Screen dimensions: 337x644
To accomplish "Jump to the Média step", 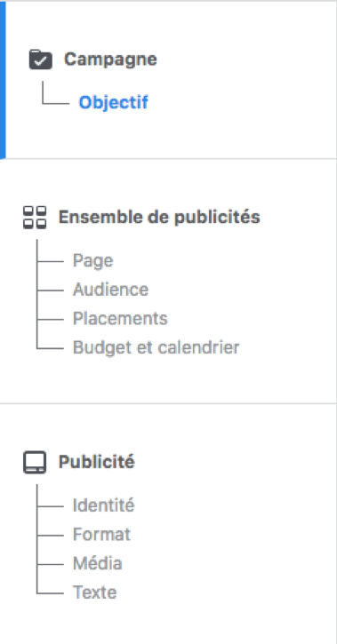I will coord(98,563).
